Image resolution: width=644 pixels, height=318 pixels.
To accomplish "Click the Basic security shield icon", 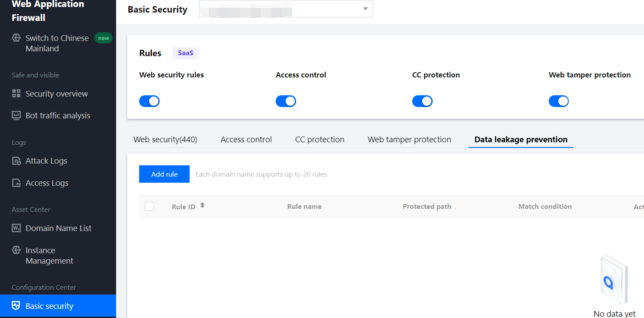I will pyautogui.click(x=16, y=306).
